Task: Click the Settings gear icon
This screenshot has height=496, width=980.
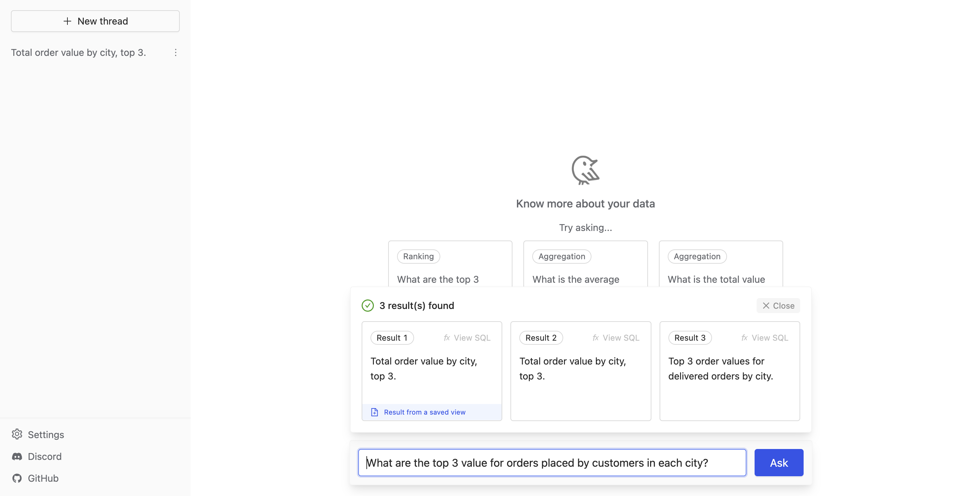Action: [18, 435]
